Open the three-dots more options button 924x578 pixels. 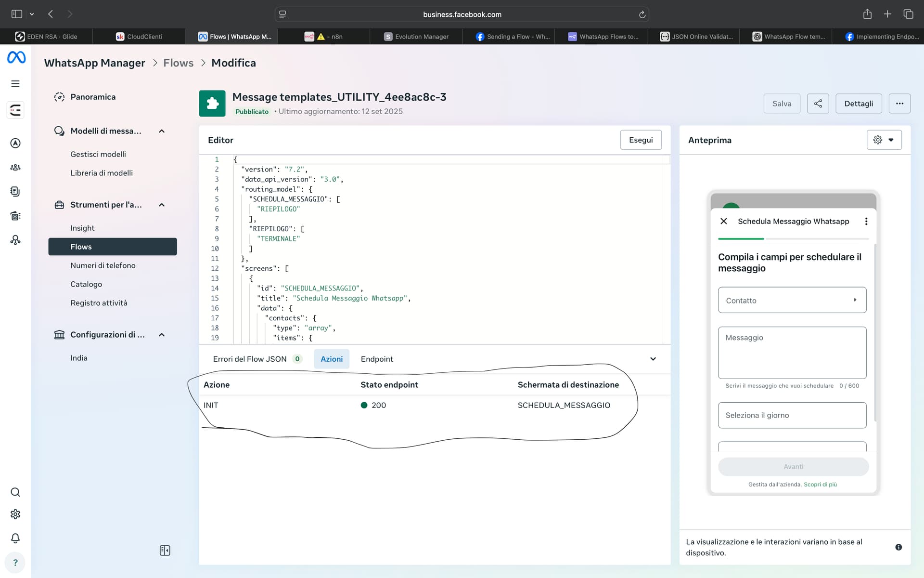899,104
